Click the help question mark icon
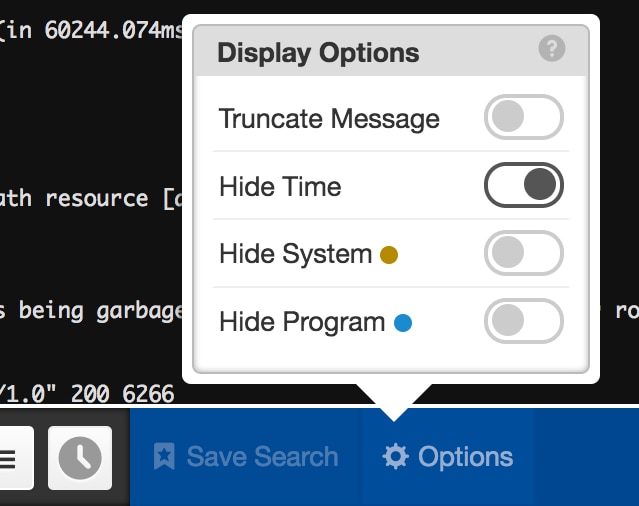The image size is (639, 506). click(x=552, y=48)
